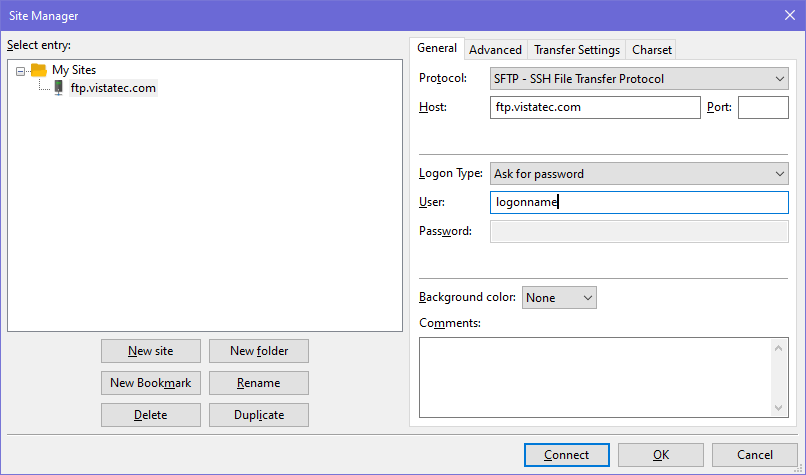Click into the Port field
The image size is (806, 475).
763,107
